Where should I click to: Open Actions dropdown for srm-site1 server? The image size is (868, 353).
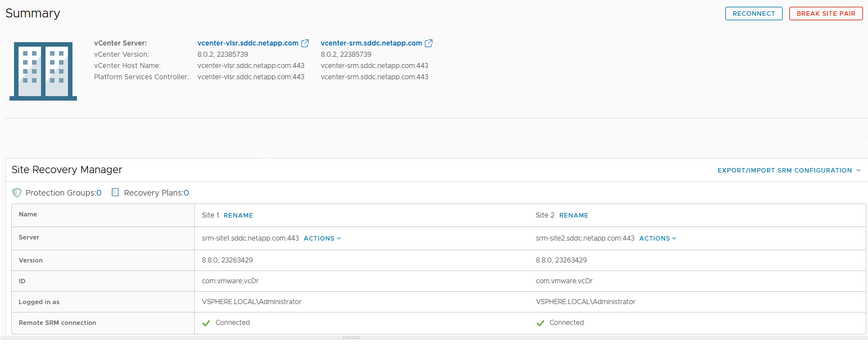tap(322, 238)
